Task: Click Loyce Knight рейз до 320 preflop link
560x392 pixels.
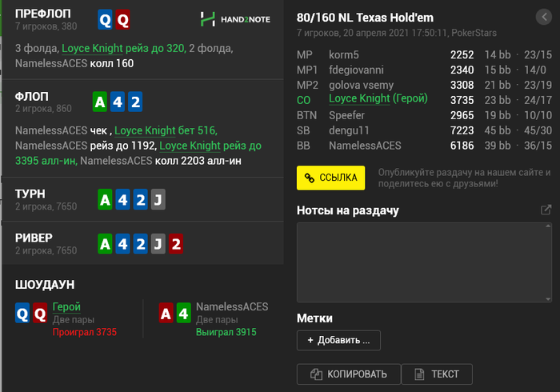Action: tap(124, 48)
